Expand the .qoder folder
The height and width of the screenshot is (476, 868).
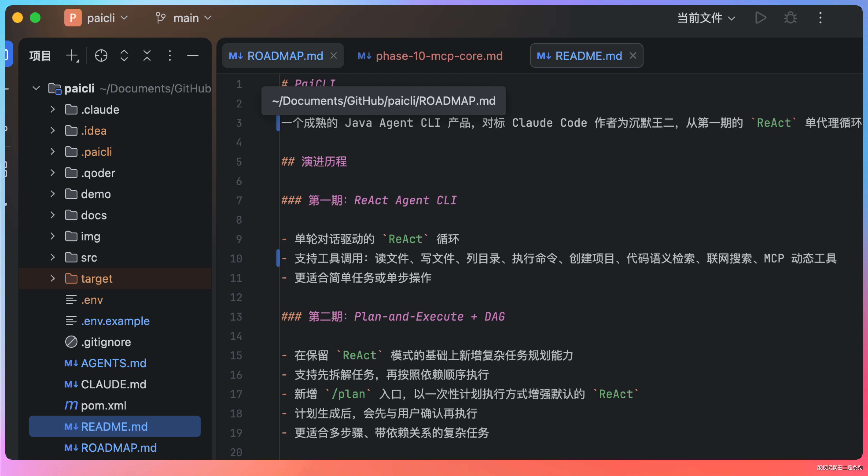pyautogui.click(x=52, y=173)
